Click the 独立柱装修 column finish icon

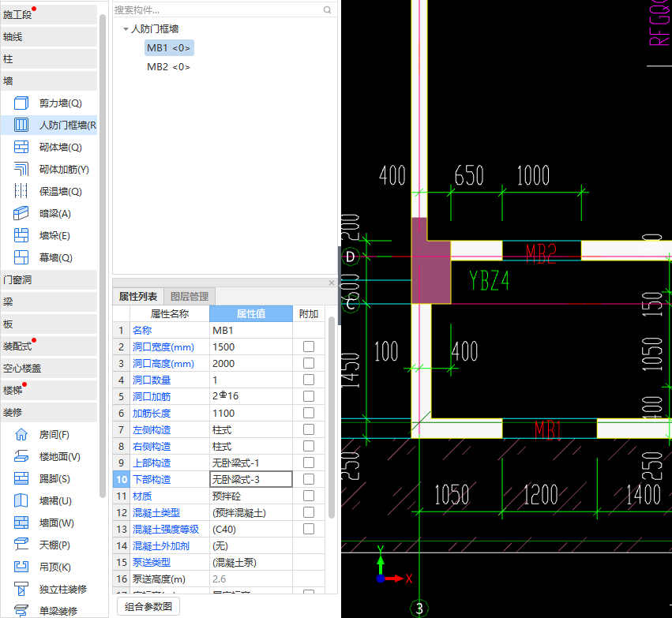21,590
